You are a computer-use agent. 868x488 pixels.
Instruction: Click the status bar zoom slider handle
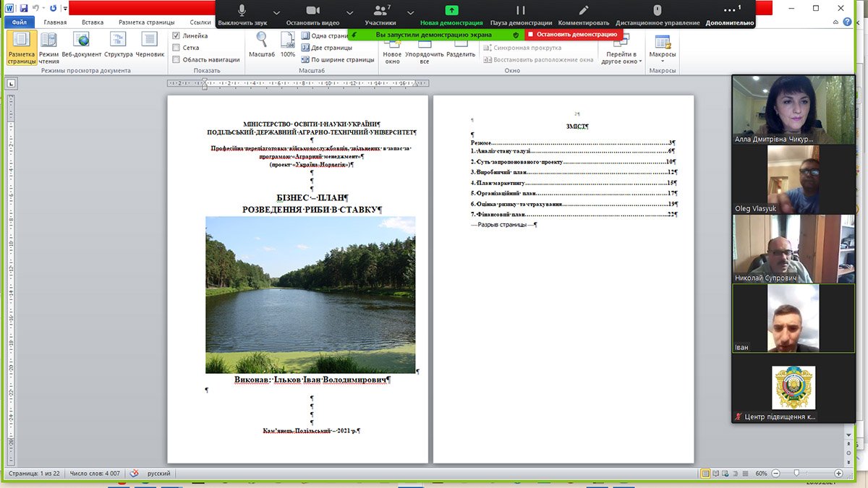[796, 473]
